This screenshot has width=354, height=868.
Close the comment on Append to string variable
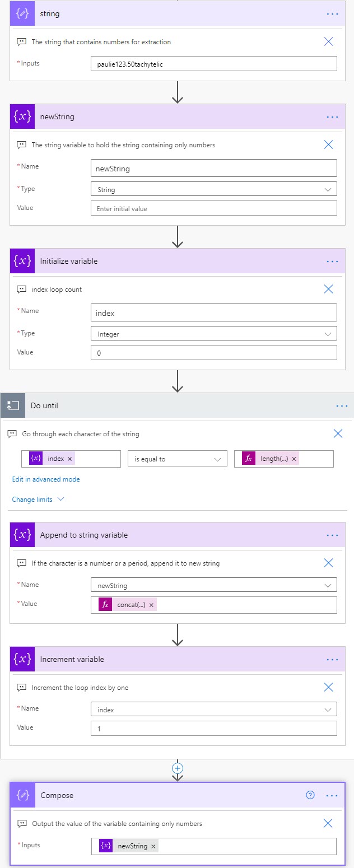[329, 563]
